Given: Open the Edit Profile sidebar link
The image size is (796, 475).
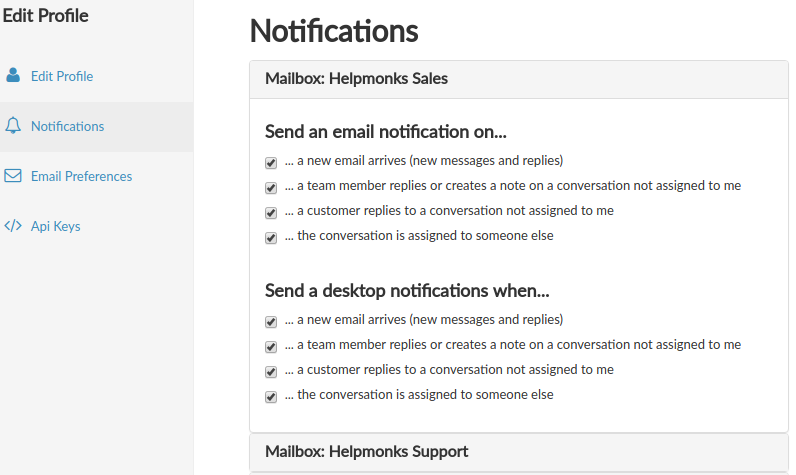Looking at the screenshot, I should point(62,76).
